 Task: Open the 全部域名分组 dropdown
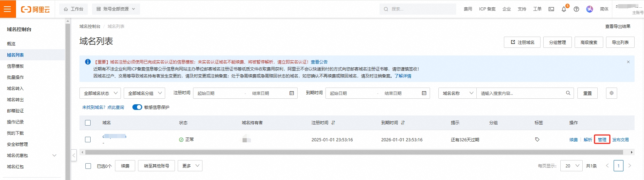pos(144,93)
